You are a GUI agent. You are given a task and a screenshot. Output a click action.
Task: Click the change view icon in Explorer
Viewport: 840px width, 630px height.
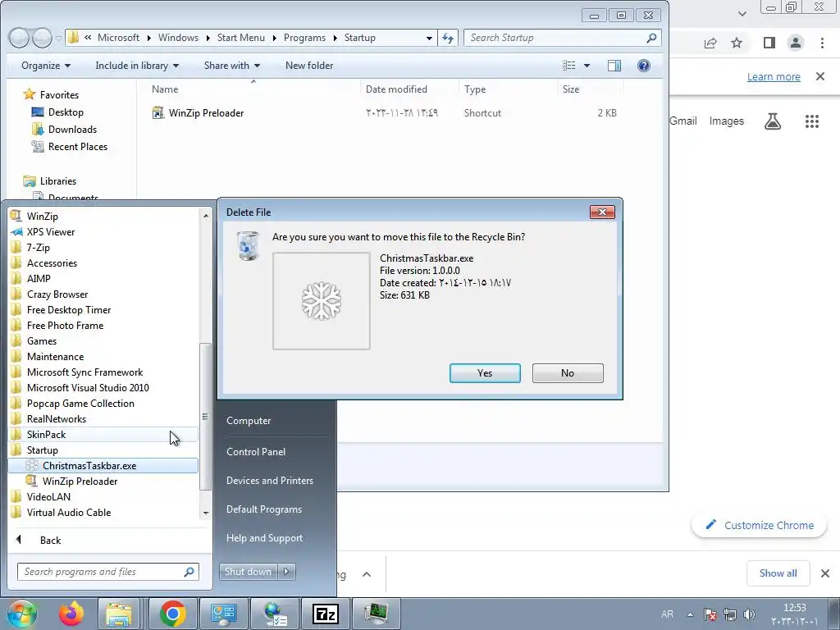(x=569, y=66)
